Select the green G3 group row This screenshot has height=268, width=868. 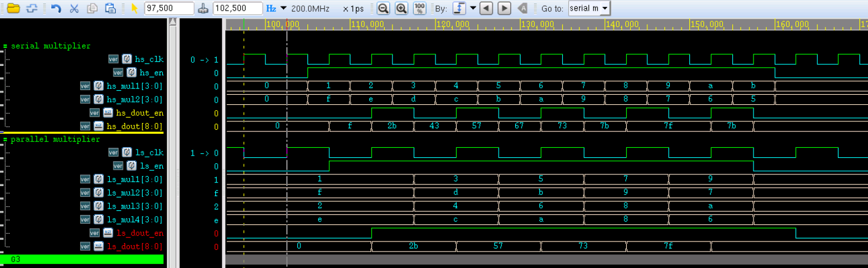click(x=83, y=259)
